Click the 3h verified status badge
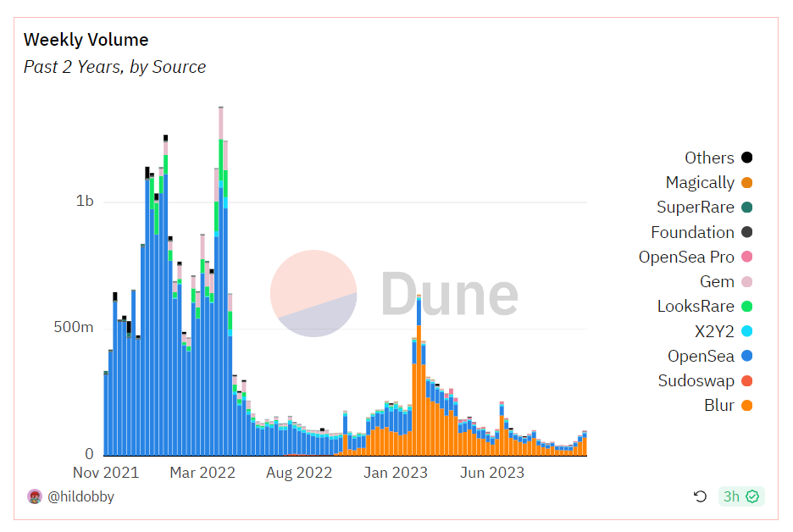Screen dimensions: 793x532 [x=741, y=496]
